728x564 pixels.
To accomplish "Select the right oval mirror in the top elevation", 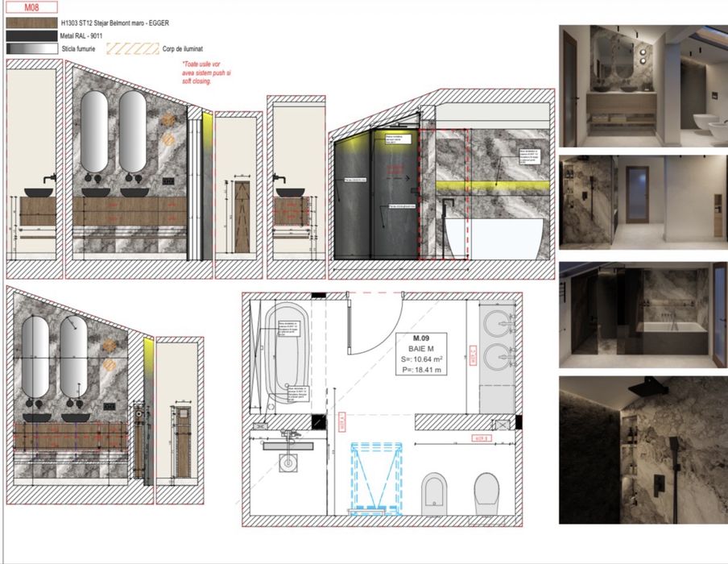I will click(132, 131).
